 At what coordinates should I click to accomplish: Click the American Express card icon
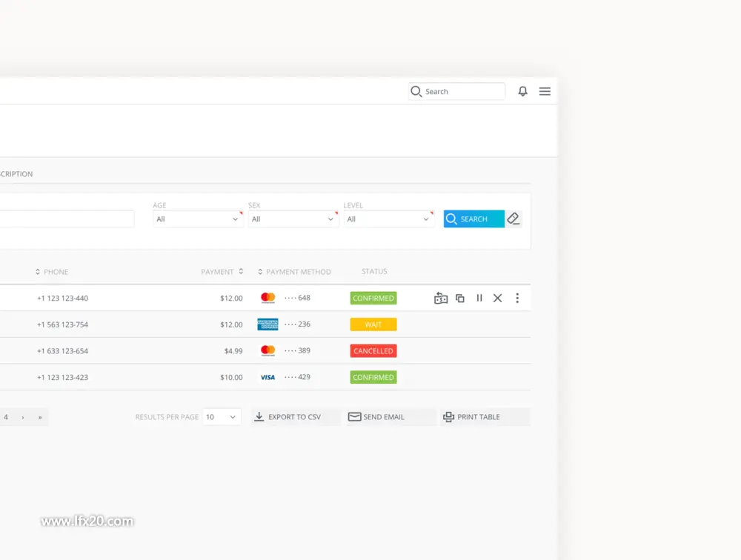268,324
